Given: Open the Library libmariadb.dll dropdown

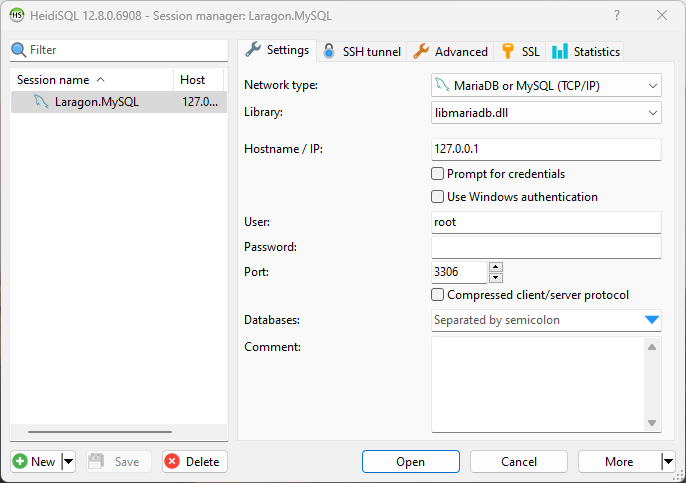Looking at the screenshot, I should [x=652, y=113].
